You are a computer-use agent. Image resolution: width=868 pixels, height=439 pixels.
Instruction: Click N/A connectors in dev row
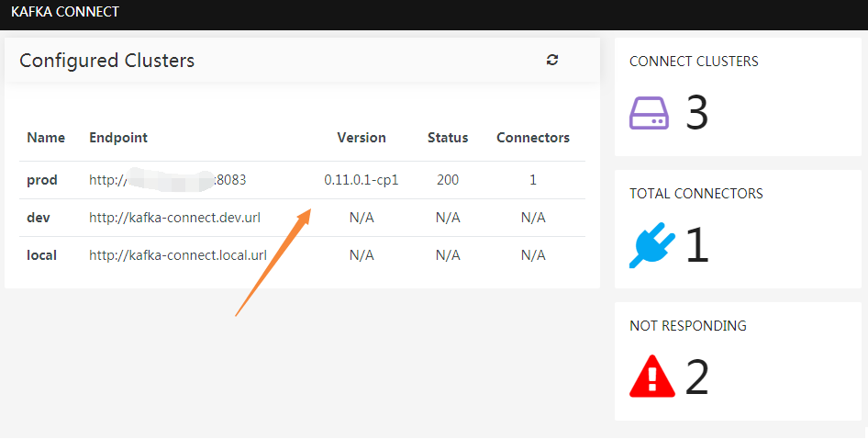(533, 218)
